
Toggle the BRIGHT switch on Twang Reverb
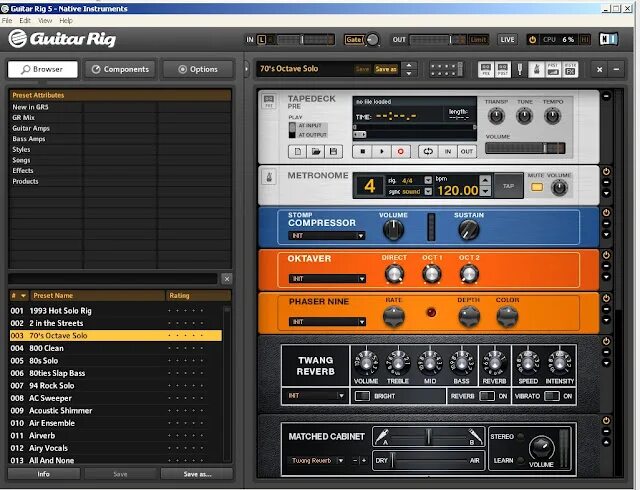362,396
